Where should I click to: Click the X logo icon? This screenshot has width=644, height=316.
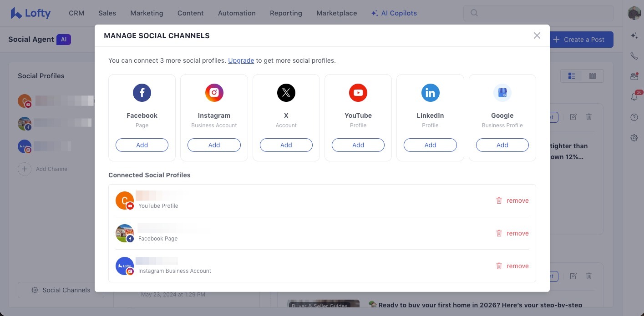point(286,93)
